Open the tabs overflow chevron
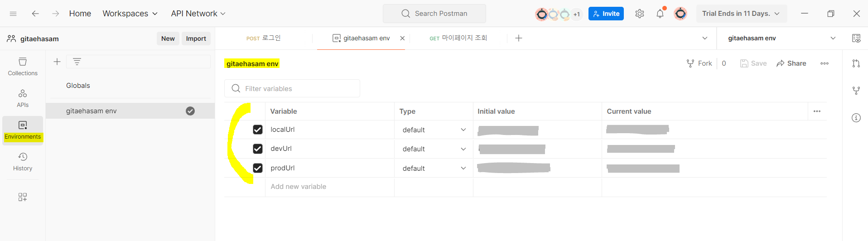This screenshot has width=868, height=241. coord(705,38)
